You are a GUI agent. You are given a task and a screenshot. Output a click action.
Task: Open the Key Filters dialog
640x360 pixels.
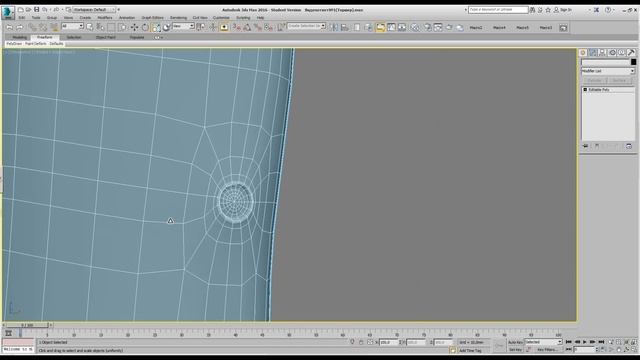click(547, 350)
